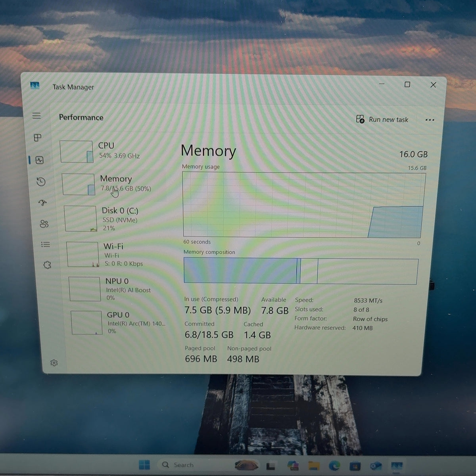Open Task Manager settings gear
The width and height of the screenshot is (476, 476).
pyautogui.click(x=54, y=363)
